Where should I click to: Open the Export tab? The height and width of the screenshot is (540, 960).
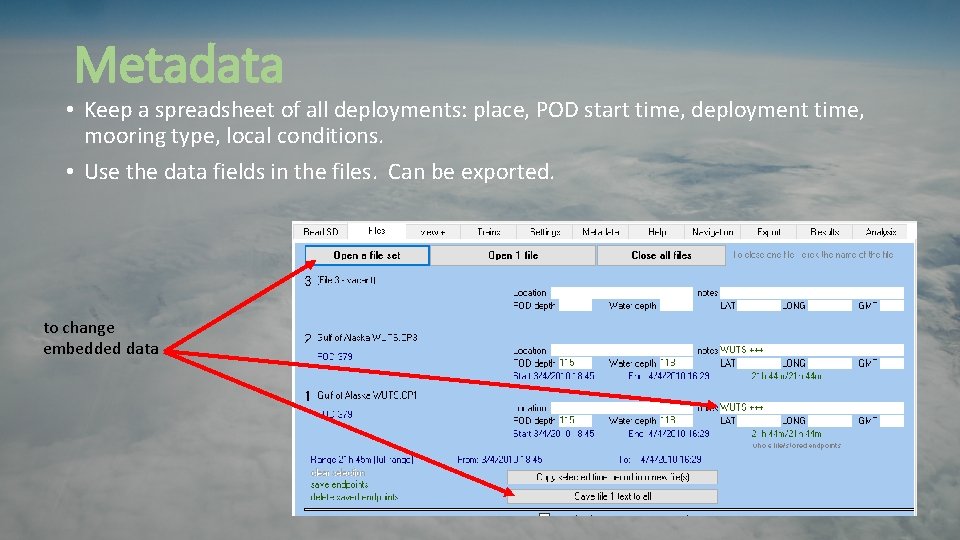pos(768,231)
